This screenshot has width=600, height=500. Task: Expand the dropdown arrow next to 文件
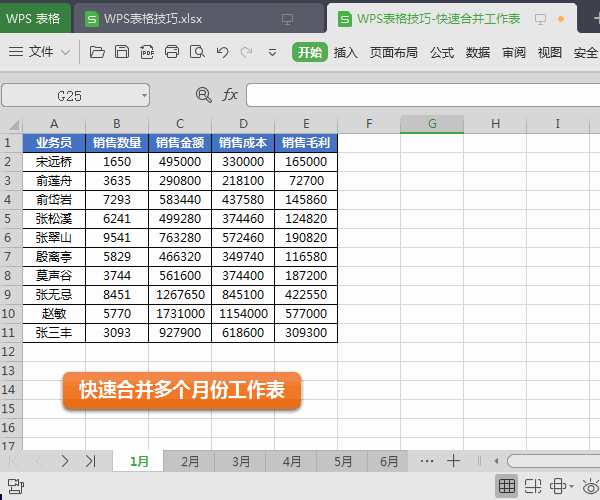click(66, 52)
